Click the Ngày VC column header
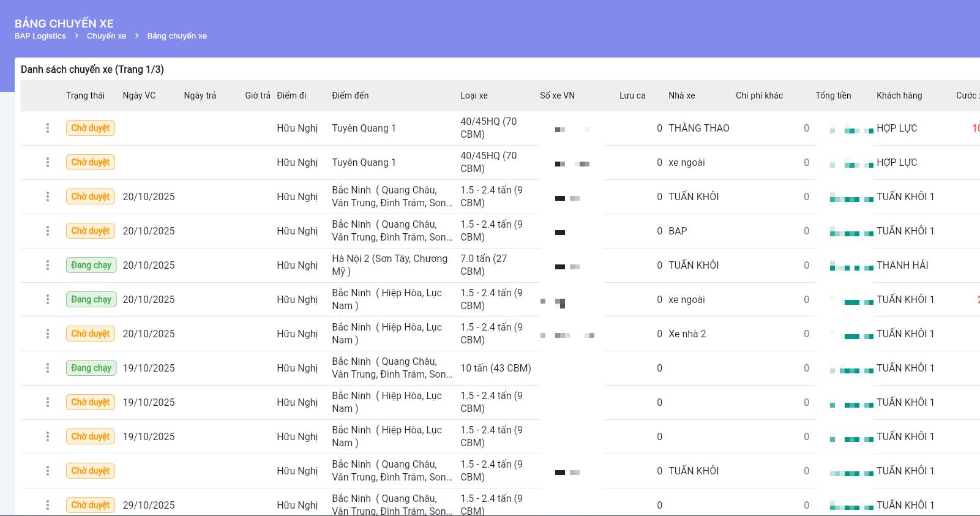980x516 pixels. pyautogui.click(x=139, y=95)
